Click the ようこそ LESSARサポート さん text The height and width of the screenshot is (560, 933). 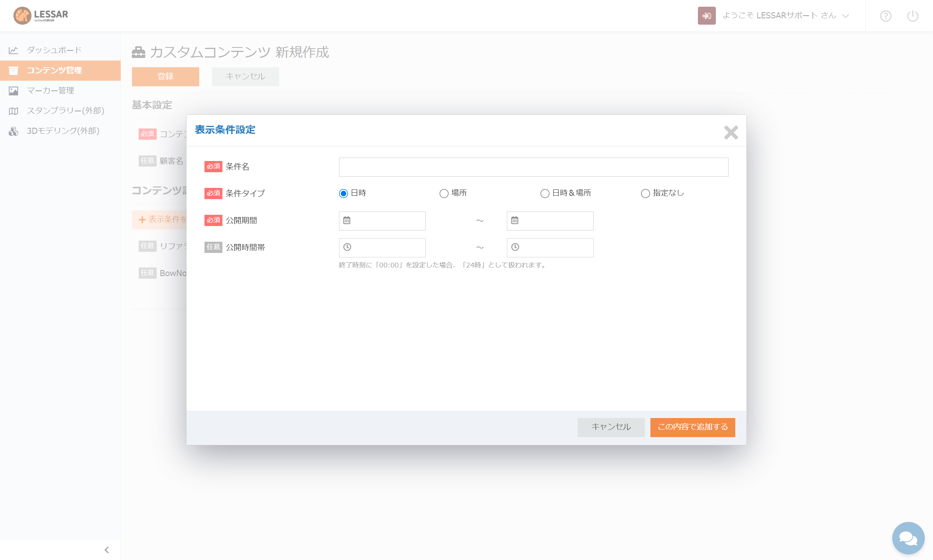(x=779, y=15)
